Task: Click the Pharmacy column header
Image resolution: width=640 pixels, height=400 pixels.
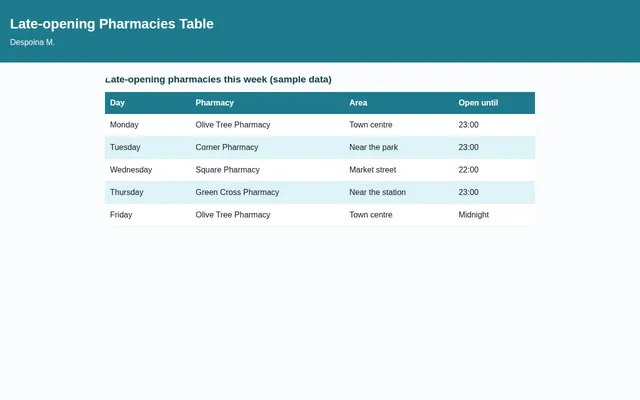Action: [x=267, y=103]
